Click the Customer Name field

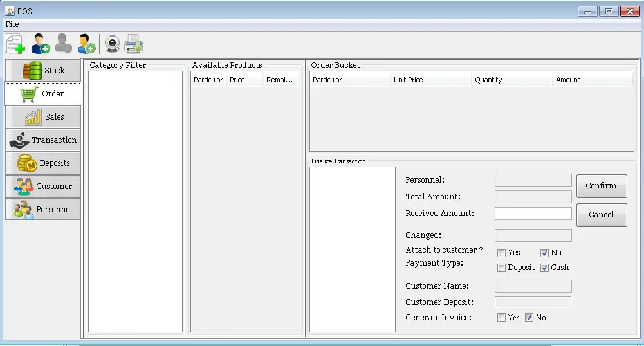[x=533, y=286]
